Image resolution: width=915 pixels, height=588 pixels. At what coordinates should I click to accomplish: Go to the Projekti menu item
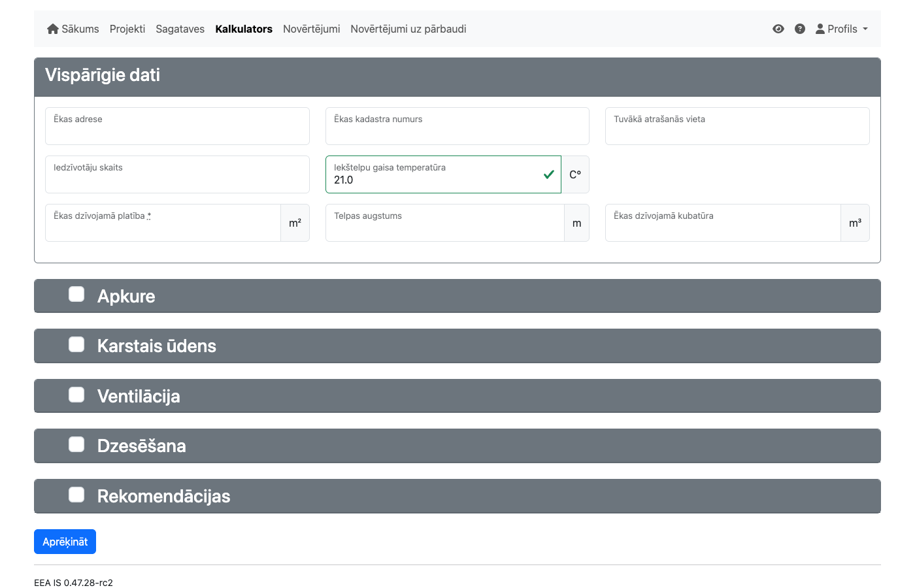127,29
